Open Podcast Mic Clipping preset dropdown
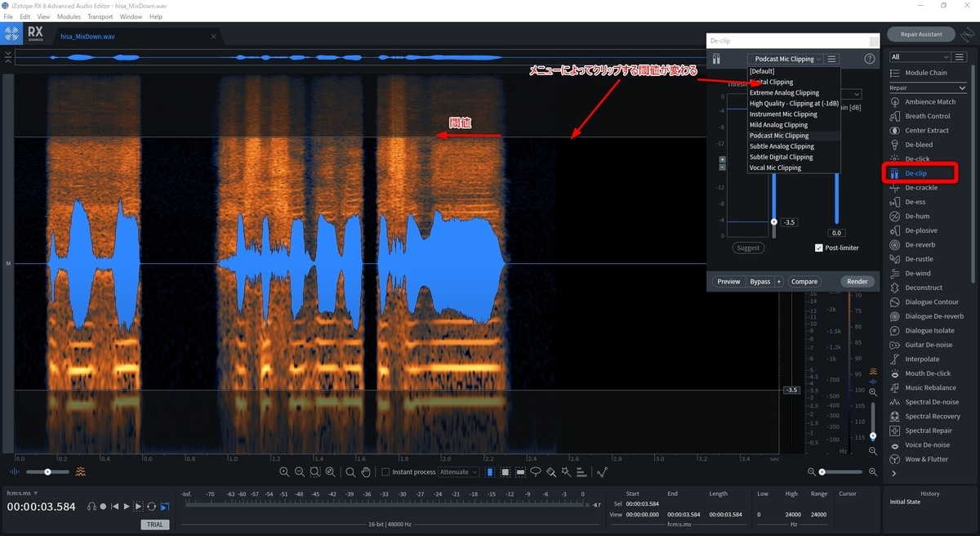This screenshot has height=536, width=980. [x=785, y=59]
